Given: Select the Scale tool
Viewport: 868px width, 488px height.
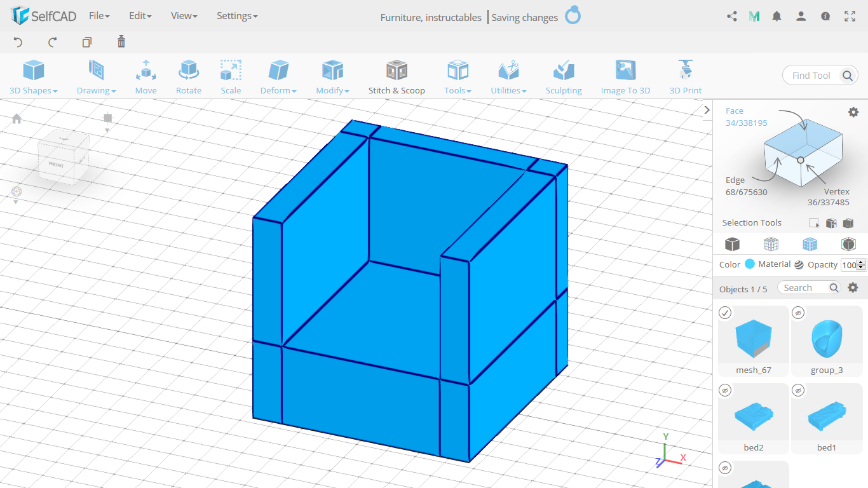Looking at the screenshot, I should 231,77.
